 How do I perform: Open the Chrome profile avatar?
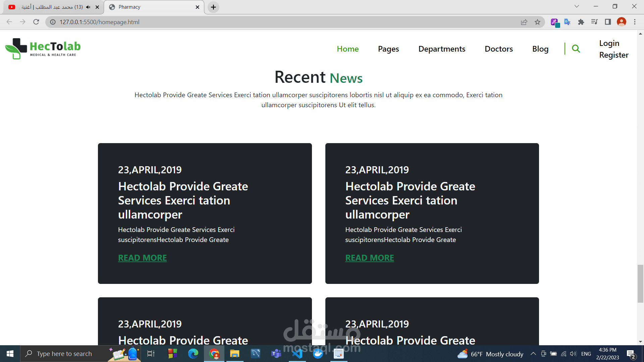coord(622,22)
